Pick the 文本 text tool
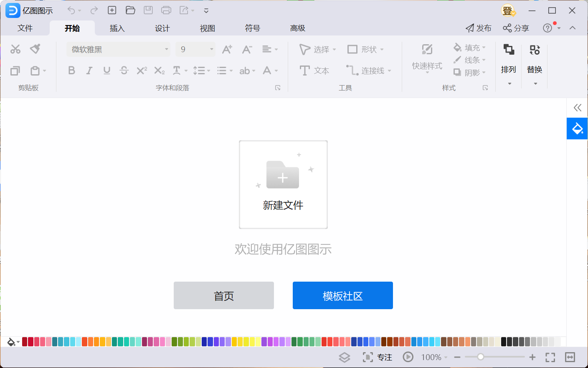Viewport: 588px width, 368px height. (x=314, y=71)
